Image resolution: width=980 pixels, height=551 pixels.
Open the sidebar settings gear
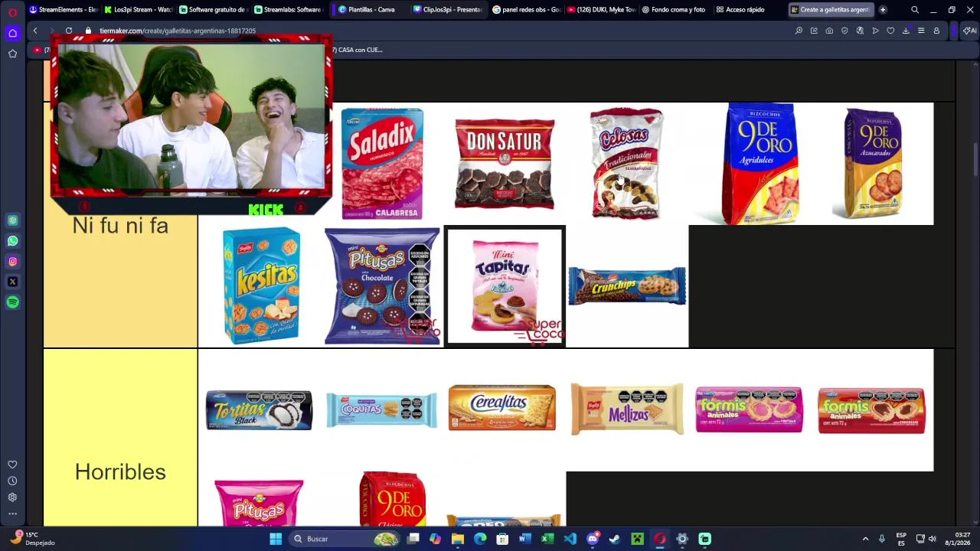[12, 497]
